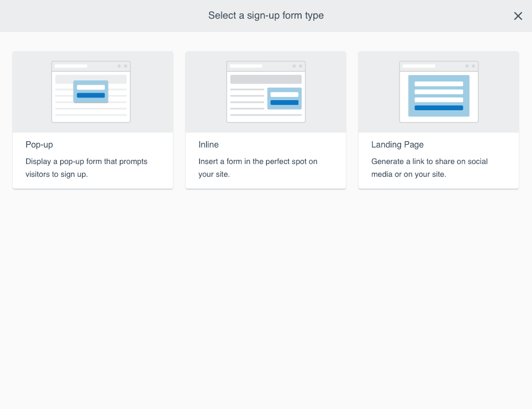Image resolution: width=532 pixels, height=409 pixels.
Task: Click the Pop-up form preview illustration
Action: [90, 91]
